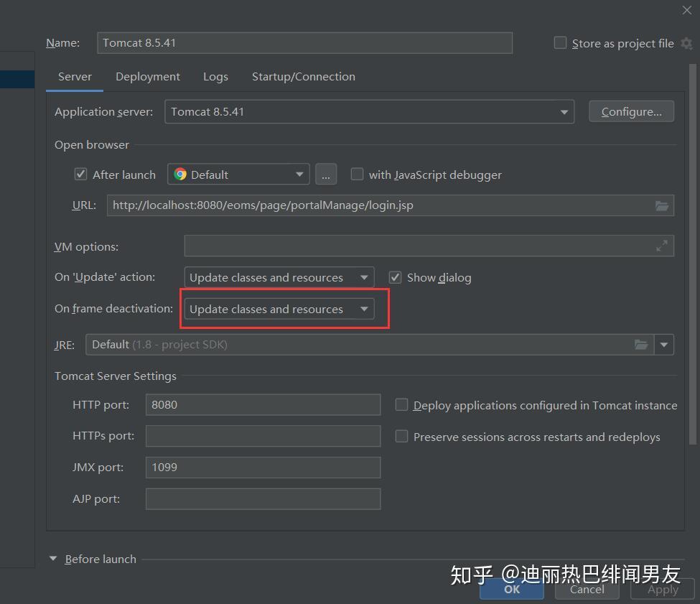
Task: Check Preserve sessions across restarts and redeploys
Action: (x=401, y=436)
